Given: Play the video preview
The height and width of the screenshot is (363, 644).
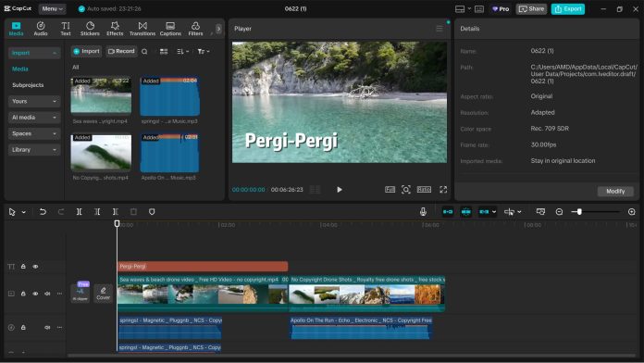Looking at the screenshot, I should 340,190.
